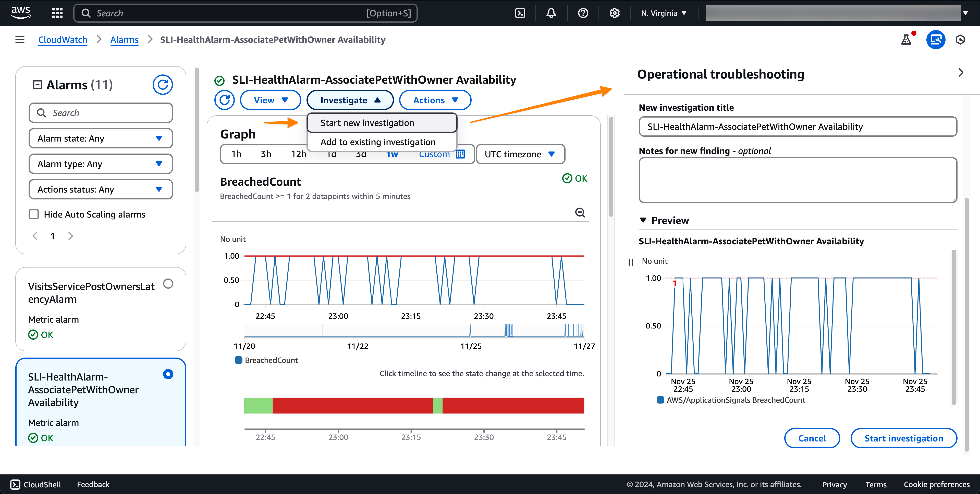Image resolution: width=980 pixels, height=494 pixels.
Task: Choose Add to existing investigation
Action: pyautogui.click(x=378, y=142)
